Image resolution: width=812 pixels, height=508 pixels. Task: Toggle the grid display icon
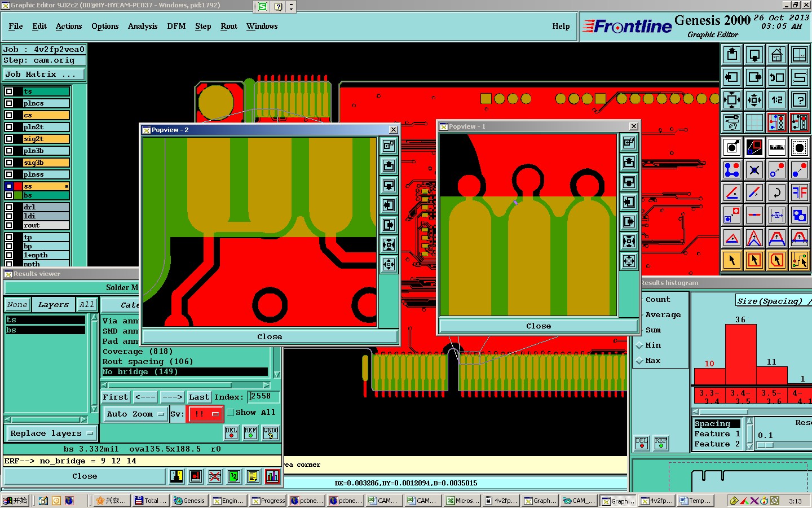click(x=754, y=122)
